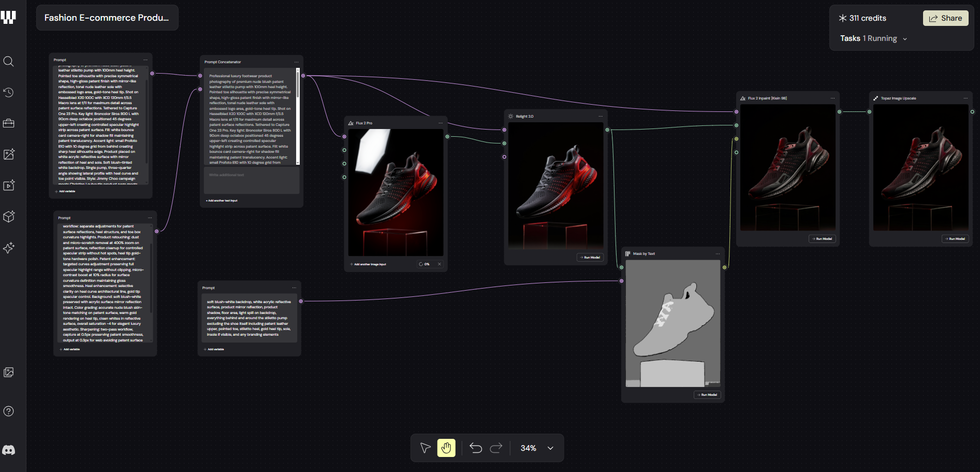The width and height of the screenshot is (980, 472).
Task: Toggle off the active hand pan tool
Action: (446, 448)
